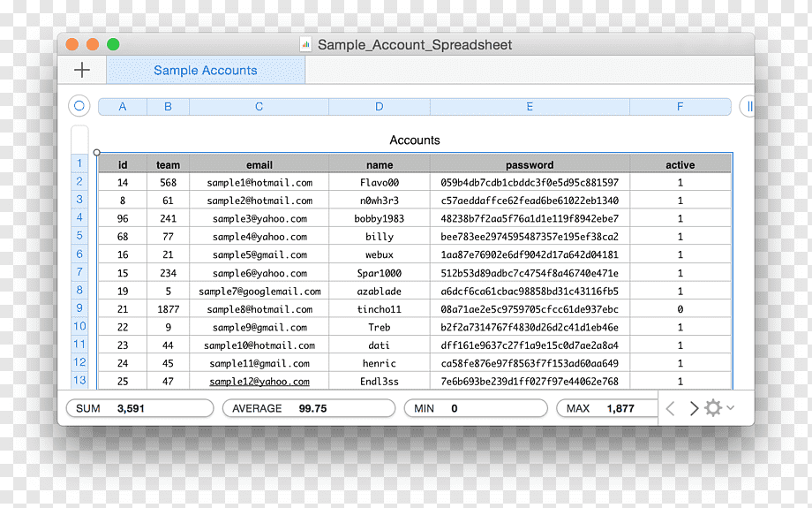Click the Accounts table title
Screen dimensions: 812x508
414,140
